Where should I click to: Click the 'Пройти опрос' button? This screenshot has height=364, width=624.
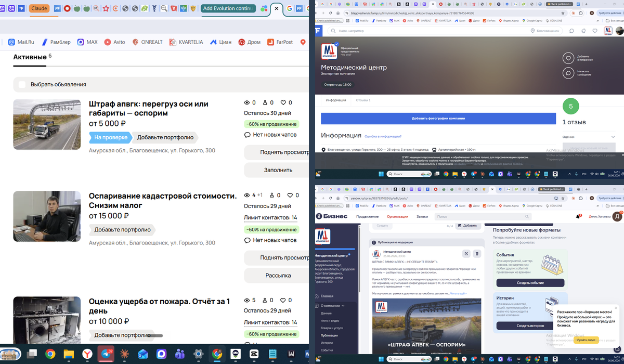pyautogui.click(x=585, y=340)
